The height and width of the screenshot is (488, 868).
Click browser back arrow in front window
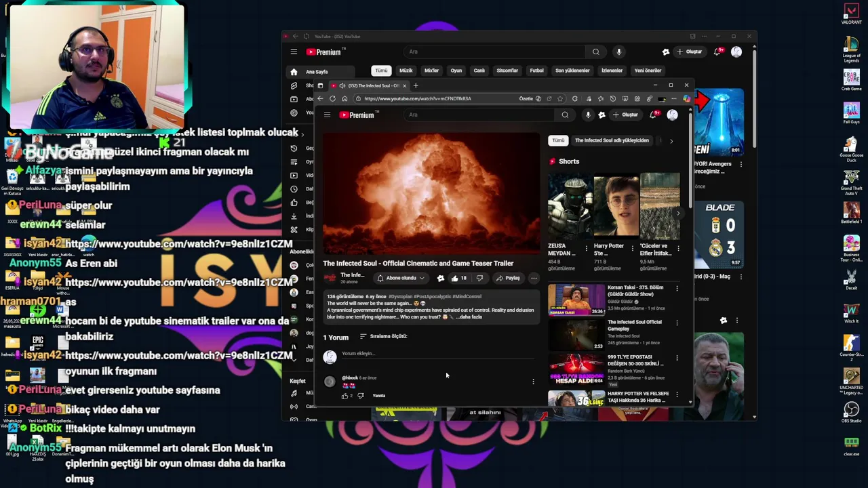(320, 99)
